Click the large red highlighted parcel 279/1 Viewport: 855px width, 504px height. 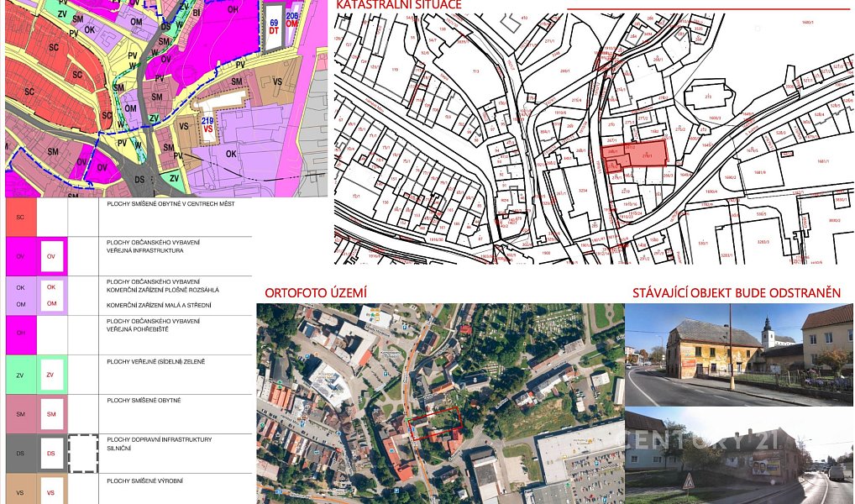click(647, 155)
